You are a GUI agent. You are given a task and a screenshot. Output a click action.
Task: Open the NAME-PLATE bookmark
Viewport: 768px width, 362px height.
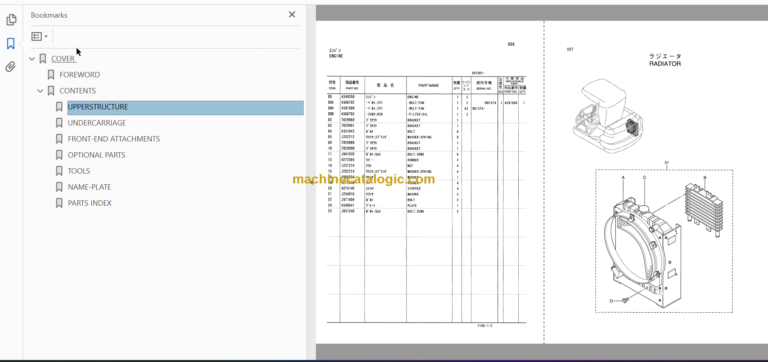click(89, 187)
